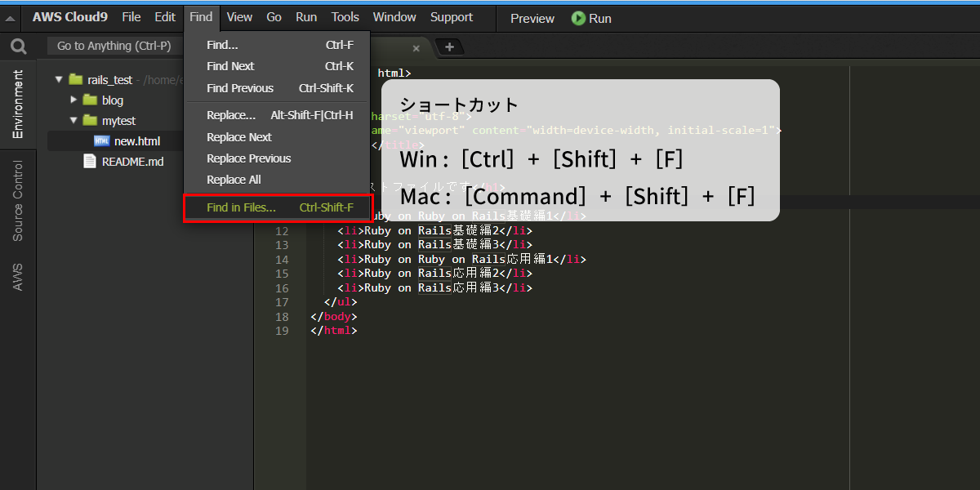Click the menu bar collapse arrow icon
The width and height of the screenshot is (980, 490).
[11, 18]
